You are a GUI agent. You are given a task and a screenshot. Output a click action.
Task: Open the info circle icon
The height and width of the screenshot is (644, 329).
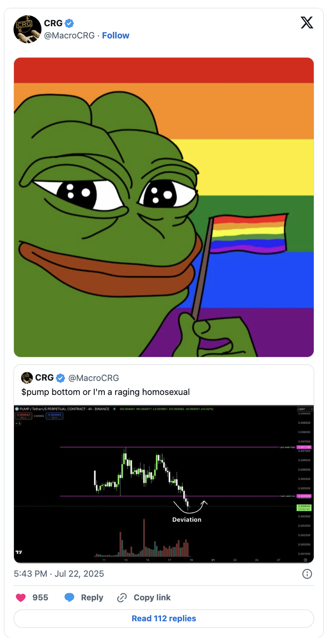click(x=307, y=574)
